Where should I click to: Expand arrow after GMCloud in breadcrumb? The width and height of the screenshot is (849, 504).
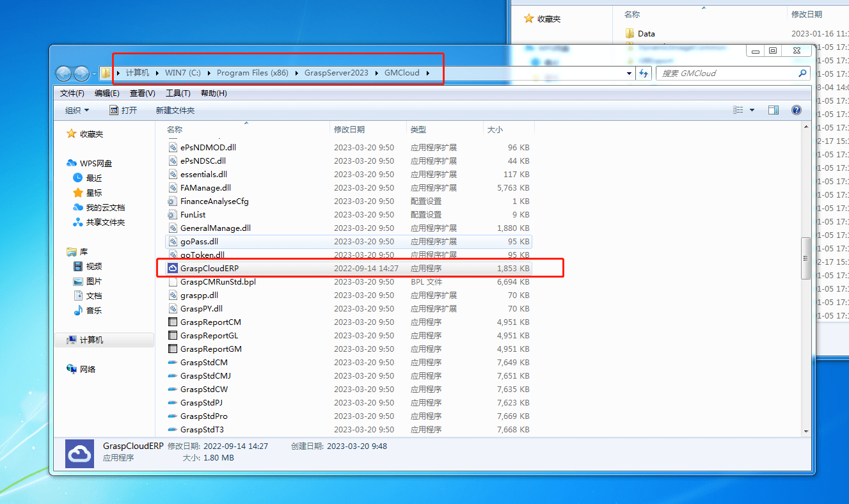pyautogui.click(x=428, y=73)
